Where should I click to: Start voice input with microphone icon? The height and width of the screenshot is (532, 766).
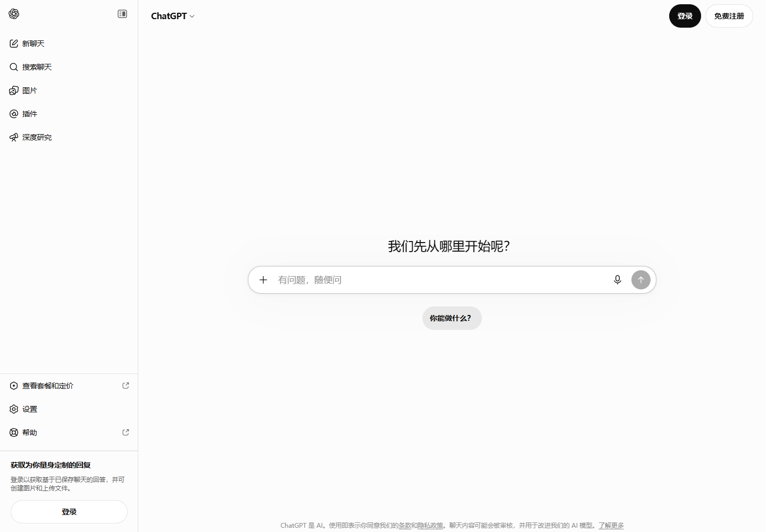(617, 280)
